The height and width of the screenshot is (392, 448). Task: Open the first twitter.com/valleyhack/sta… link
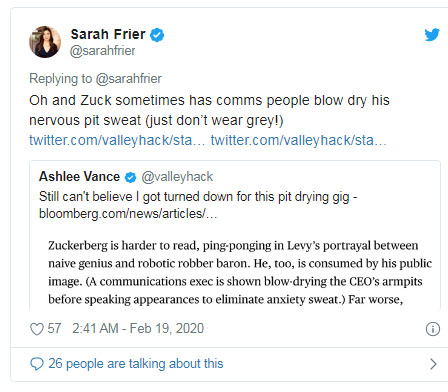click(x=117, y=140)
